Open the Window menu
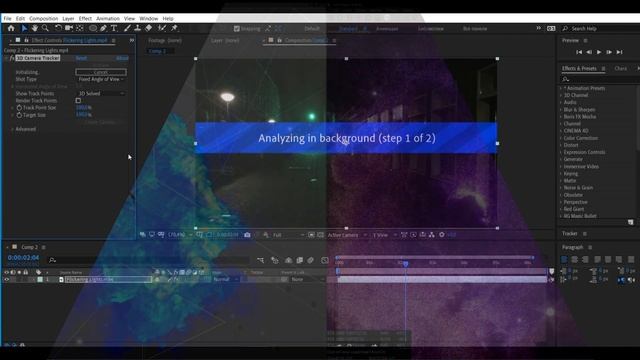The width and height of the screenshot is (640, 360). [149, 18]
